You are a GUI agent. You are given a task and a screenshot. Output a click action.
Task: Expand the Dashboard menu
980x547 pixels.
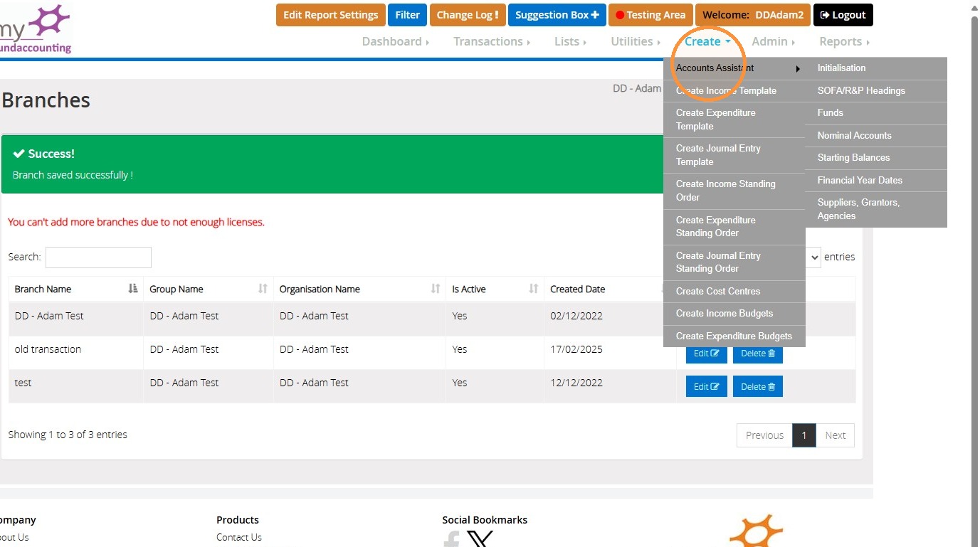[x=395, y=41]
